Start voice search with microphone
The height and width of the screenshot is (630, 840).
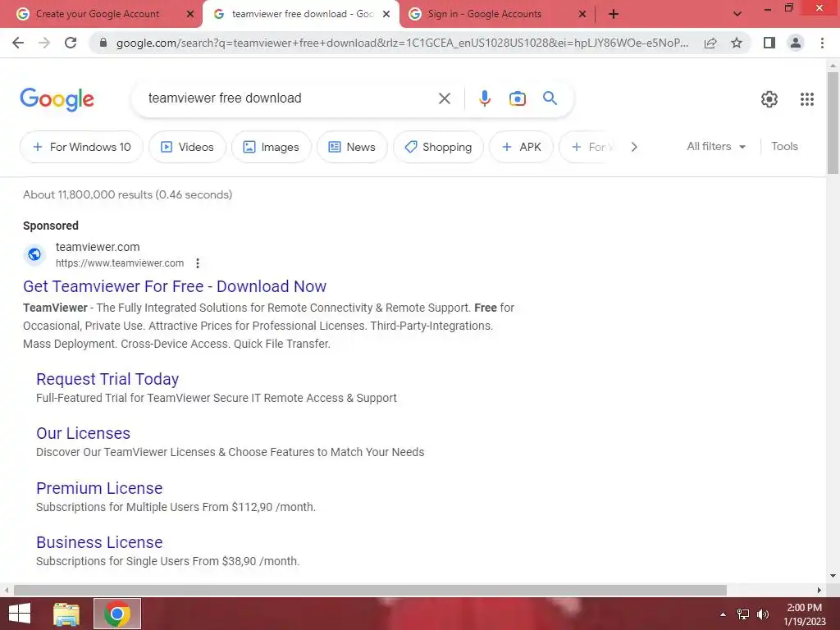[484, 98]
